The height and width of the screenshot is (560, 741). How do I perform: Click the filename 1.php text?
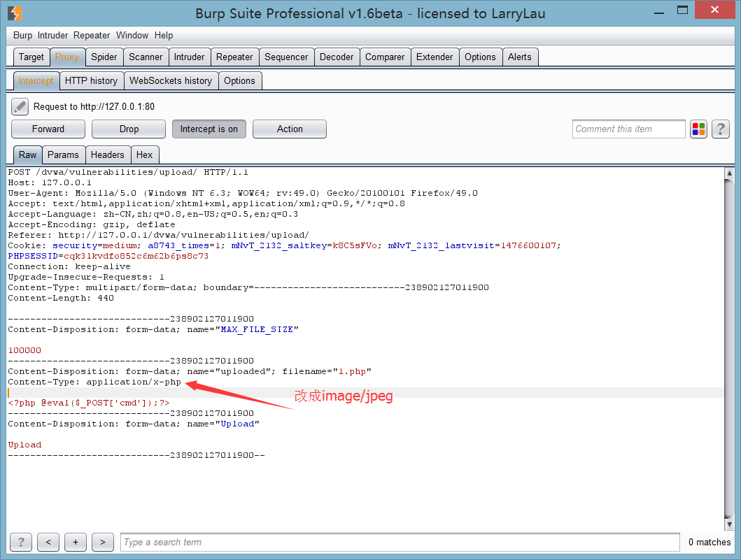point(352,372)
